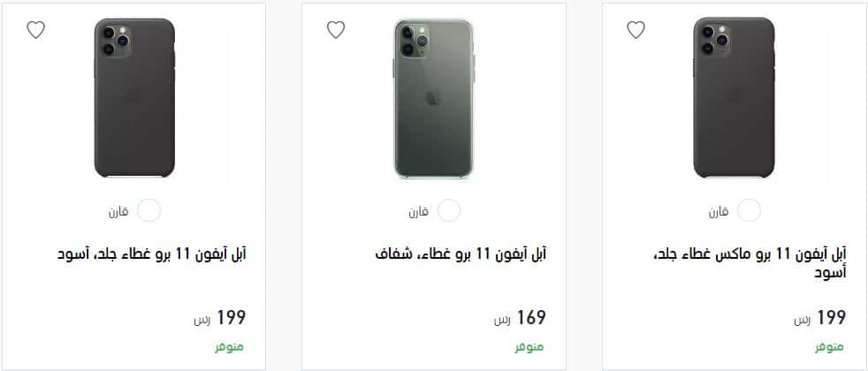Open the Pro Max black leather case image
868x371 pixels.
pyautogui.click(x=734, y=98)
